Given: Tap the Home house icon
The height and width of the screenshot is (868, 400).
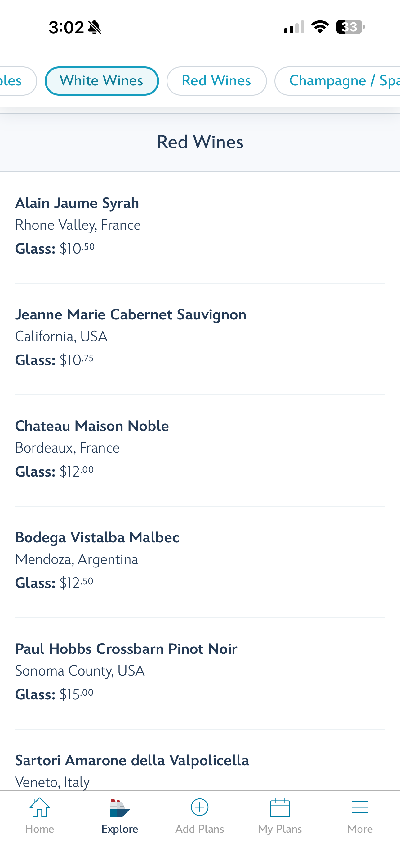Looking at the screenshot, I should point(40,807).
